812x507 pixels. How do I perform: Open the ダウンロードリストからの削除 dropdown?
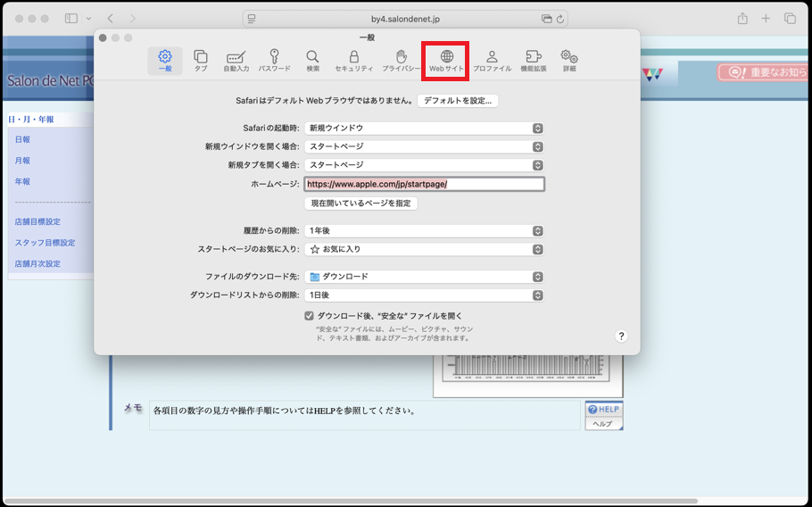[x=424, y=295]
